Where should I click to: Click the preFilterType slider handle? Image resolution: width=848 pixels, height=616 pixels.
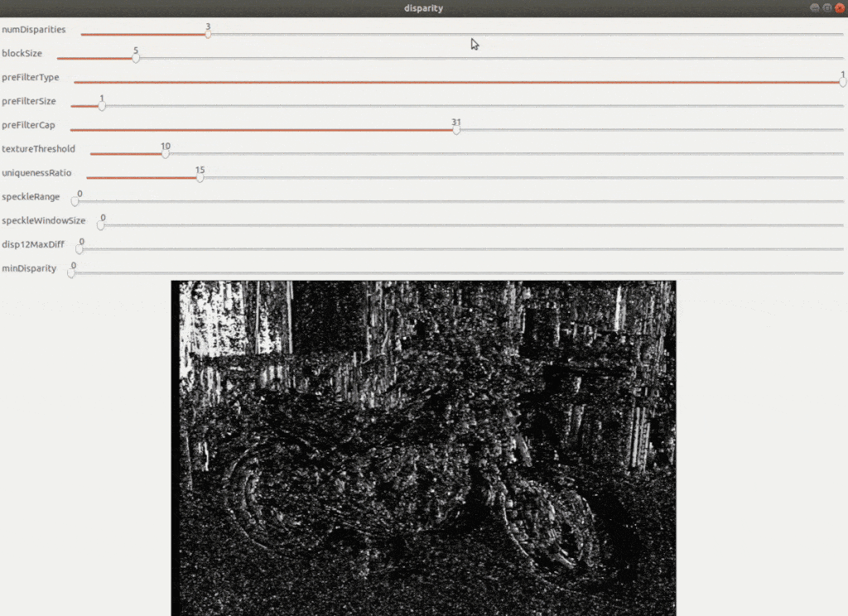click(x=842, y=82)
